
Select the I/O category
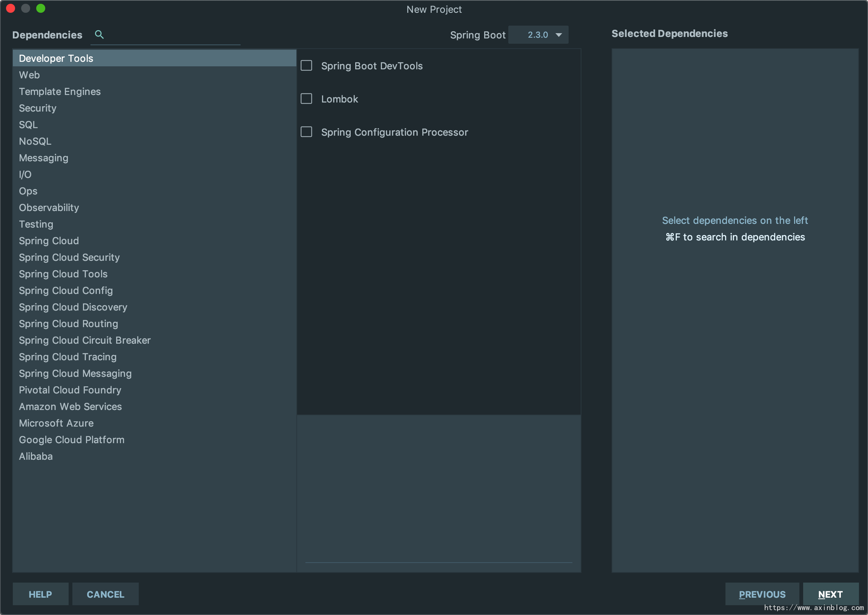click(155, 174)
